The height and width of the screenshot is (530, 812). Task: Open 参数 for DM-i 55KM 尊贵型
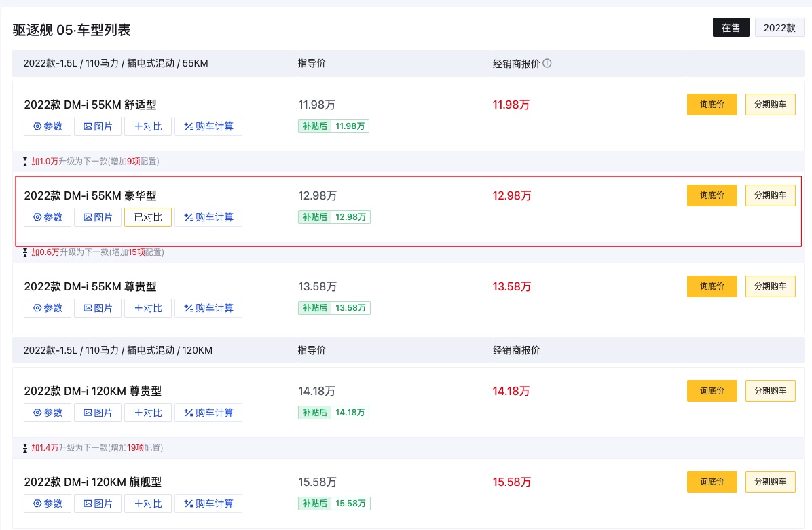(x=48, y=309)
